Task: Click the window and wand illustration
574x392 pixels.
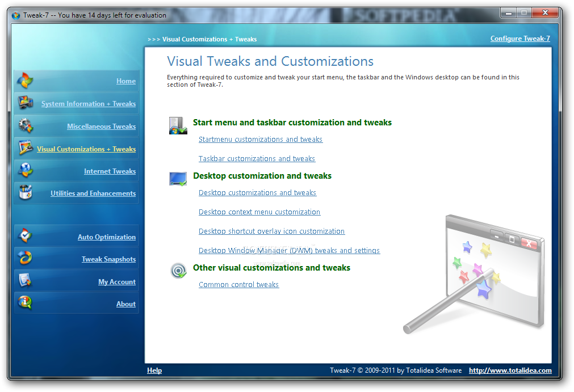Action: point(474,274)
